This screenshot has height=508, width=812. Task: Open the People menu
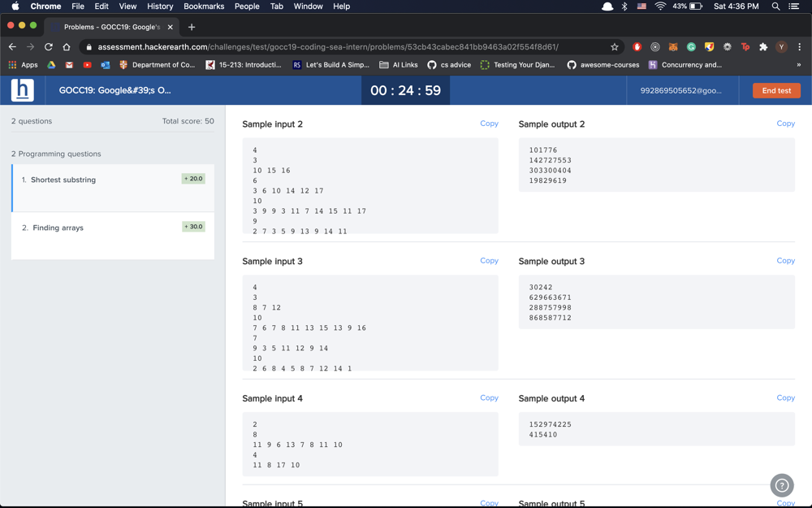click(247, 7)
